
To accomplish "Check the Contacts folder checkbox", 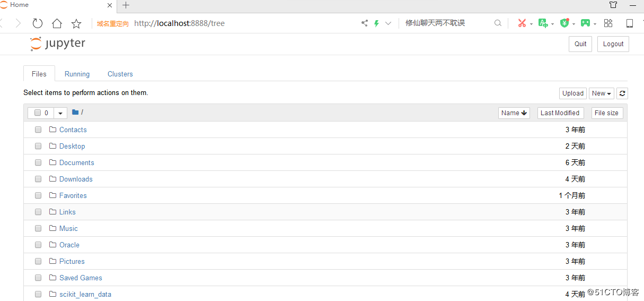I will coord(38,130).
